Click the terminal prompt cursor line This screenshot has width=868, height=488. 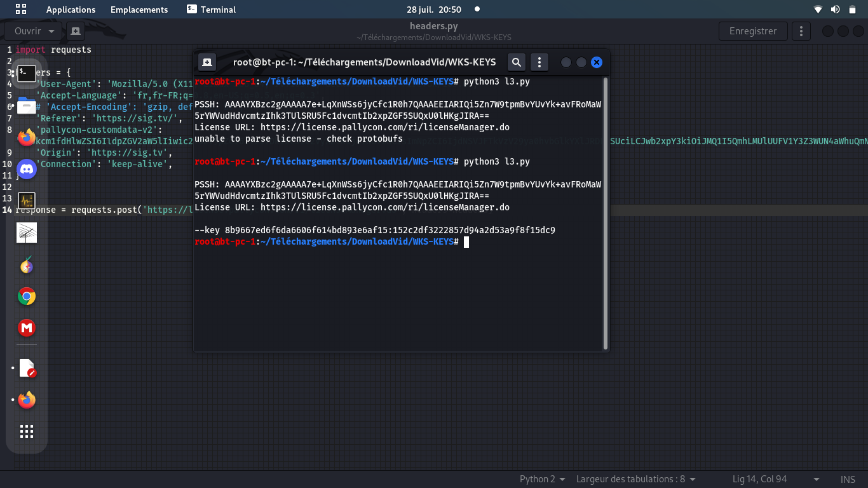coord(332,241)
